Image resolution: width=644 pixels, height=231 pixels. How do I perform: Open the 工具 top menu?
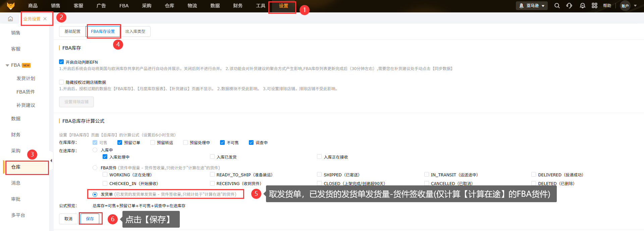(261, 6)
